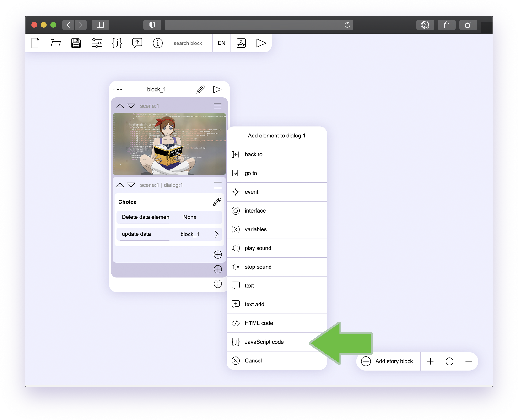
Task: Choose 'back to' menu item
Action: pyautogui.click(x=277, y=155)
